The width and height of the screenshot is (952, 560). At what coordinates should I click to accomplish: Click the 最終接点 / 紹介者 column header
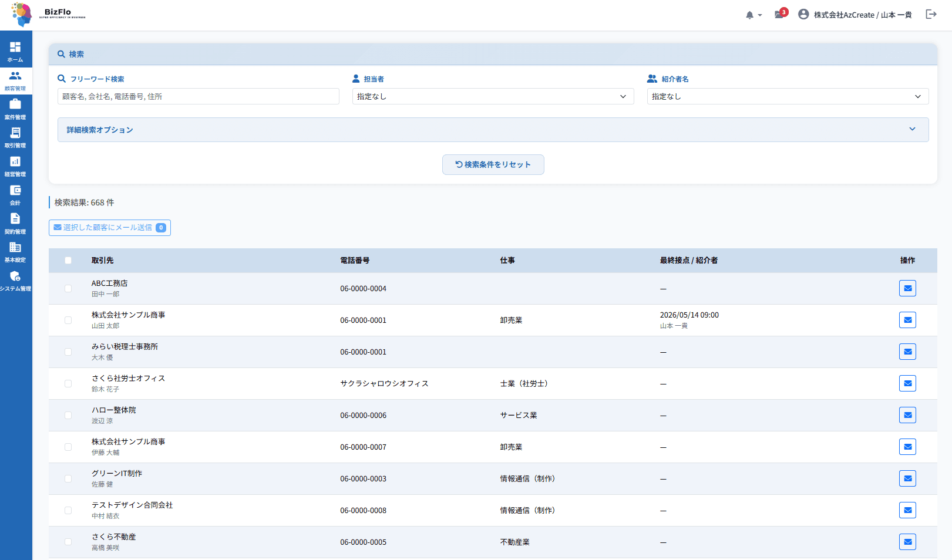(688, 261)
